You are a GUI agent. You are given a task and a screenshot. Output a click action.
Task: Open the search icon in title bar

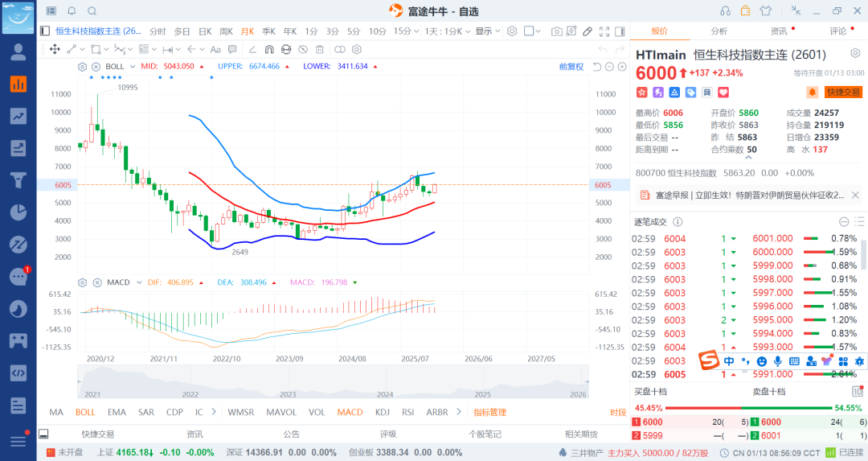[92, 10]
